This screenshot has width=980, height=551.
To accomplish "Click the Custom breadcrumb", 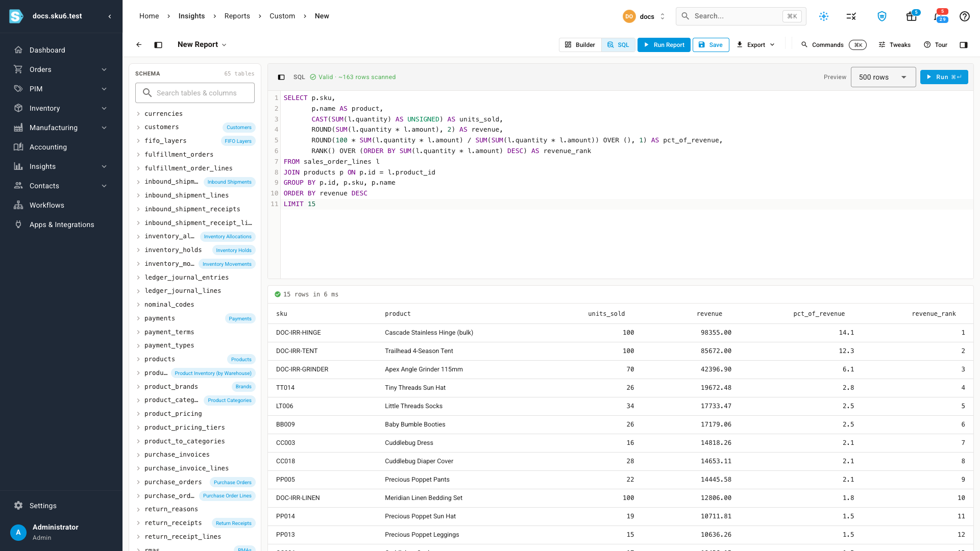I will tap(282, 16).
